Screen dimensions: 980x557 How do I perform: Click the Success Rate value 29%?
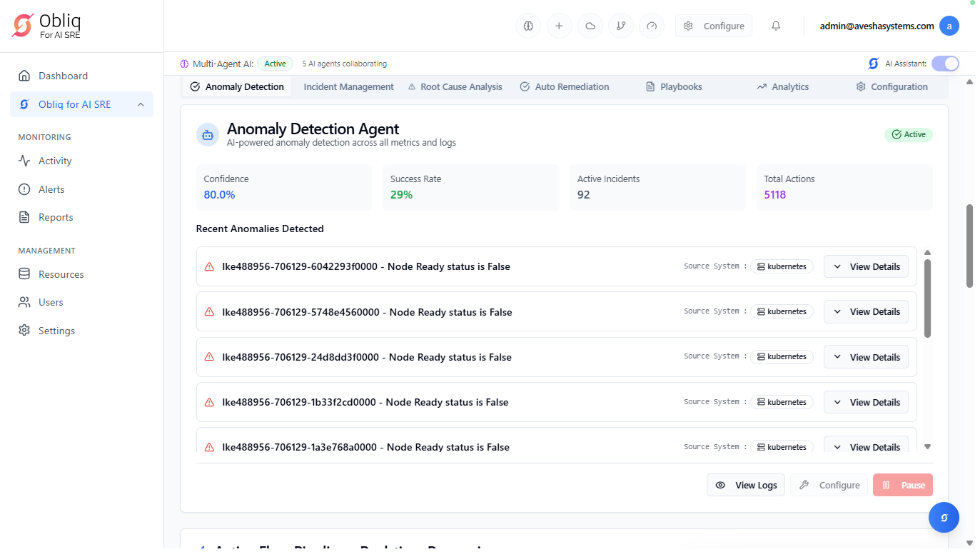pyautogui.click(x=401, y=194)
